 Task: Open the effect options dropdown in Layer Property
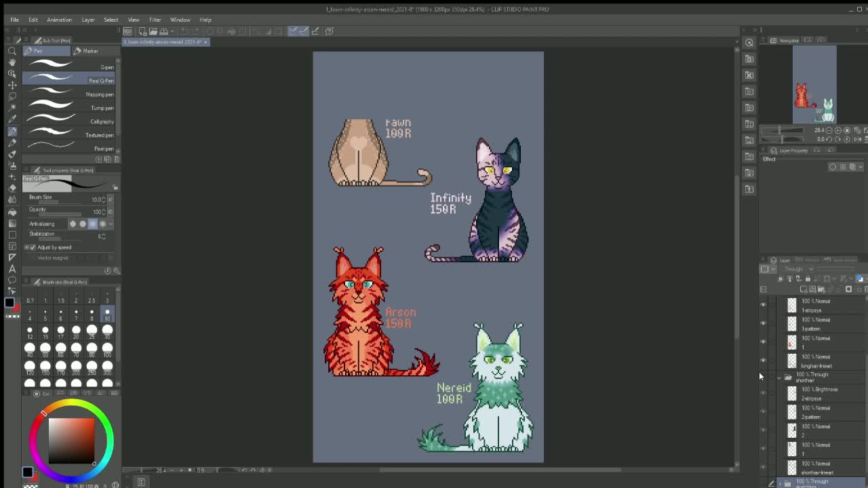861,167
